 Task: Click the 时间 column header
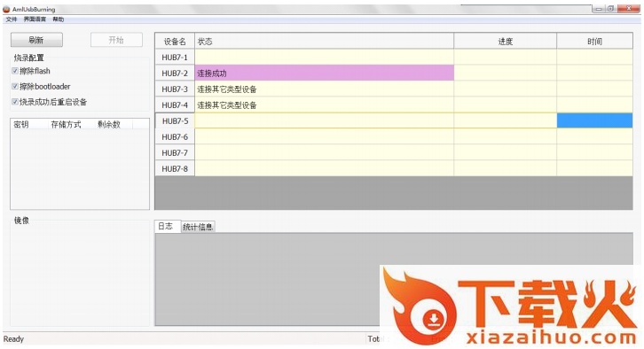[594, 41]
